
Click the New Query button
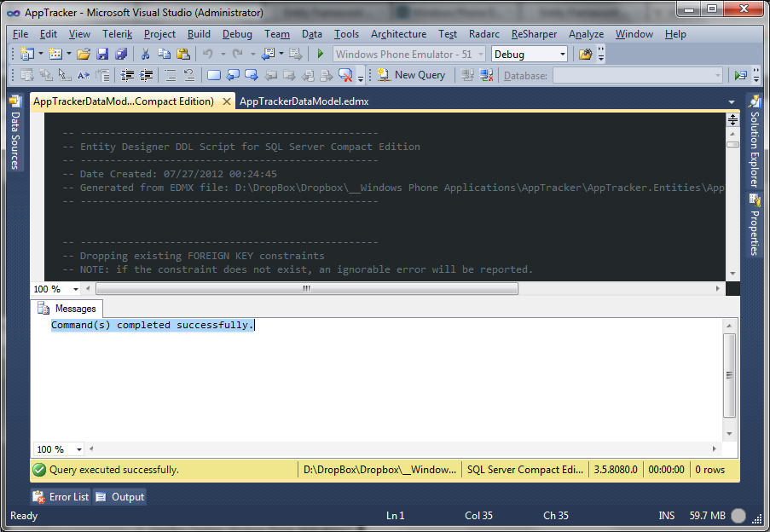[412, 75]
